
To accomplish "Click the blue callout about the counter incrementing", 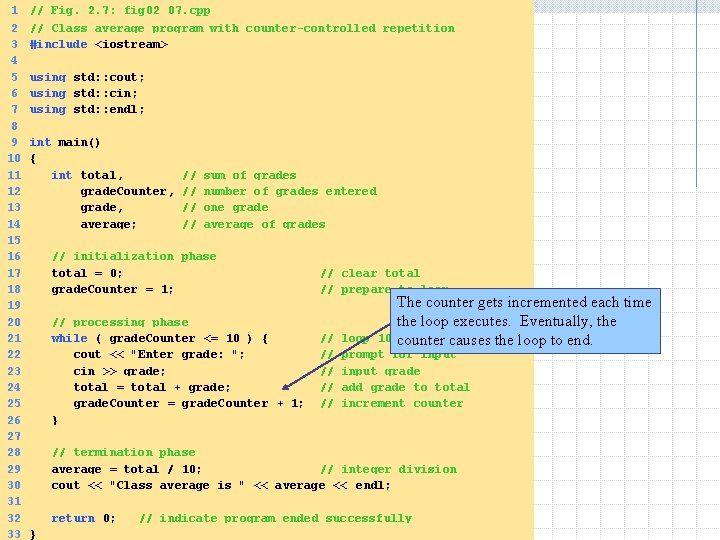I will click(x=525, y=321).
